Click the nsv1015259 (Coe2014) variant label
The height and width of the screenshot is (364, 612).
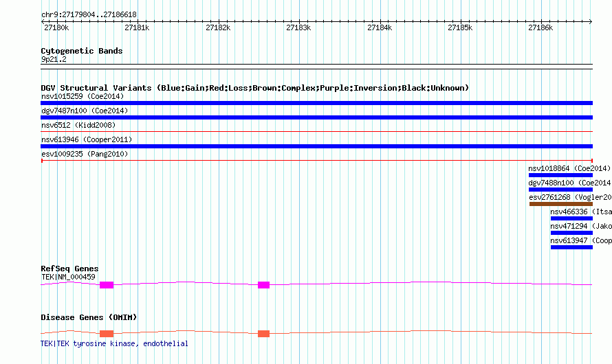click(83, 96)
